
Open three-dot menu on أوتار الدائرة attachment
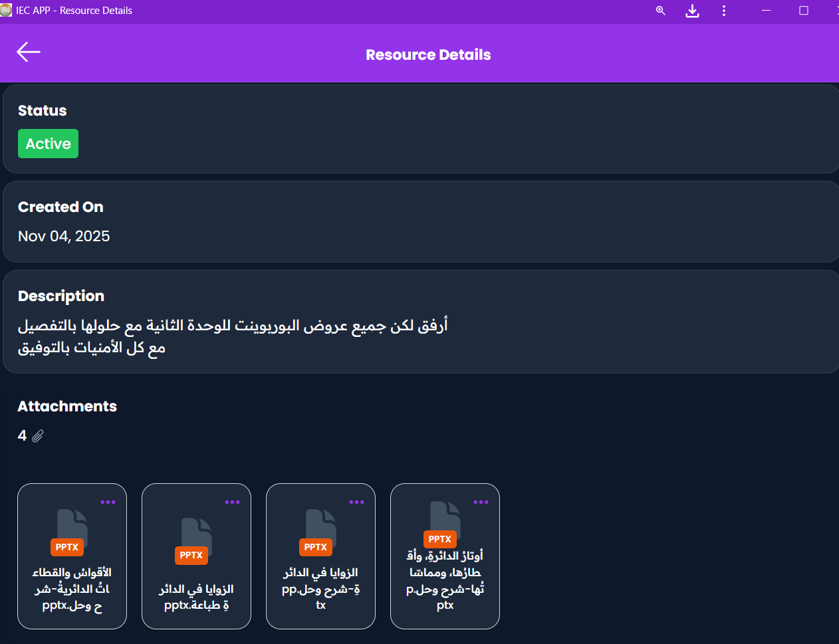pos(481,502)
